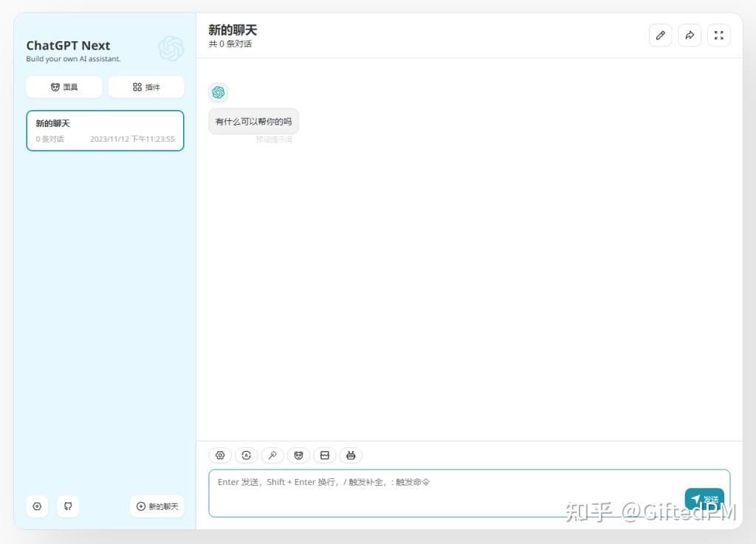The height and width of the screenshot is (544, 756).
Task: Click the rename pencil icon in chat header
Action: (x=660, y=35)
